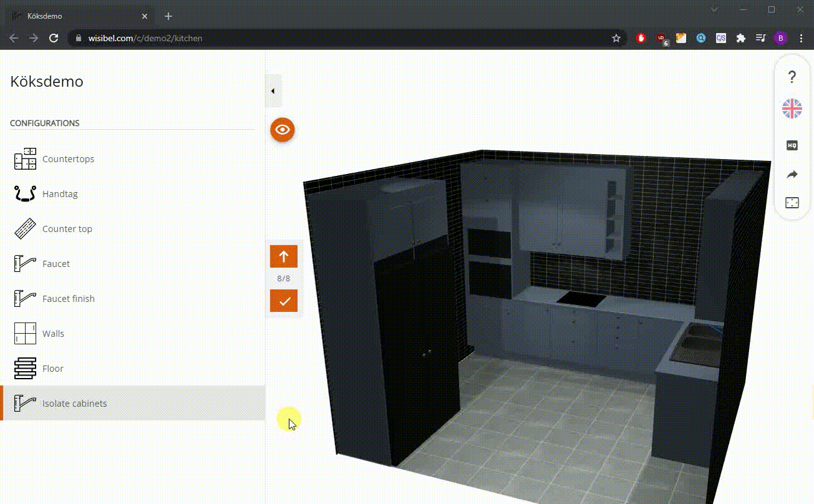814x504 pixels.
Task: Select the Walls configuration
Action: pos(53,334)
